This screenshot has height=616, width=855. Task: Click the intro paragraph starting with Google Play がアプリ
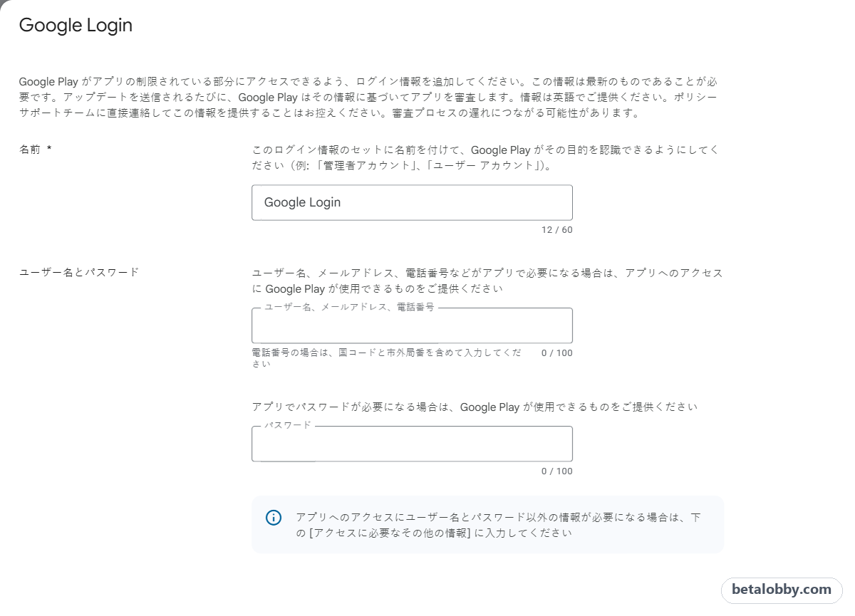(368, 98)
